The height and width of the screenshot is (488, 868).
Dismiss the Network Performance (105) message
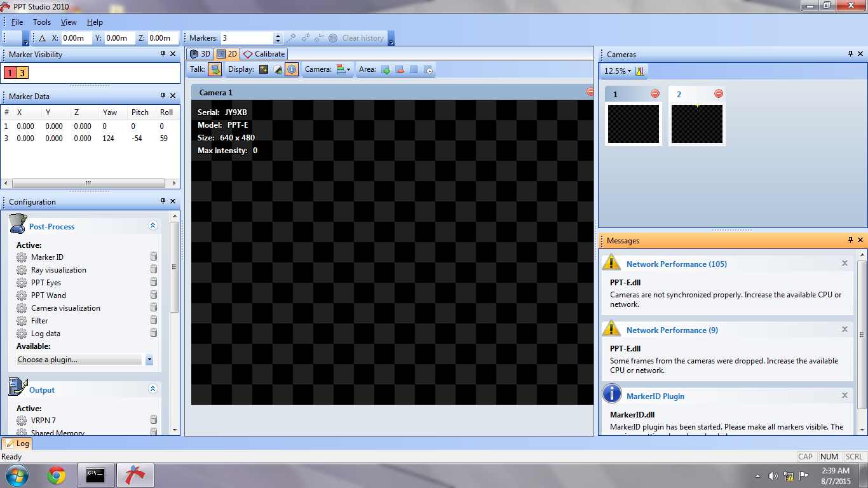[x=844, y=263]
